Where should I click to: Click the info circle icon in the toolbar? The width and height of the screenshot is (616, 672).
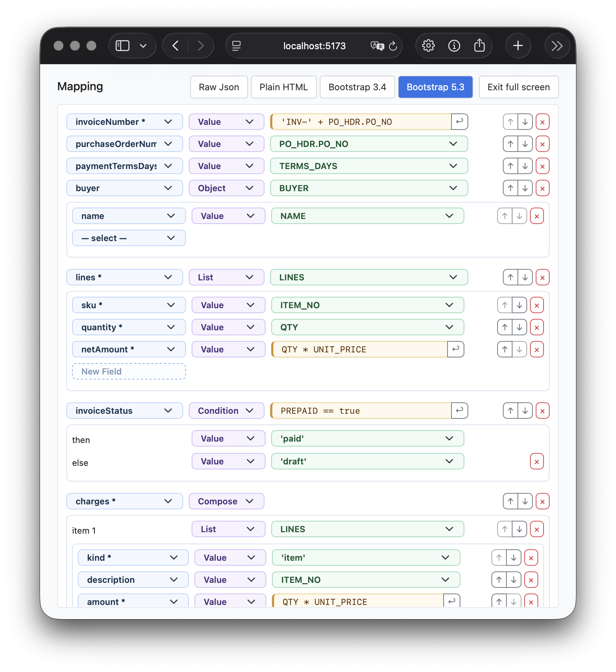pos(454,46)
